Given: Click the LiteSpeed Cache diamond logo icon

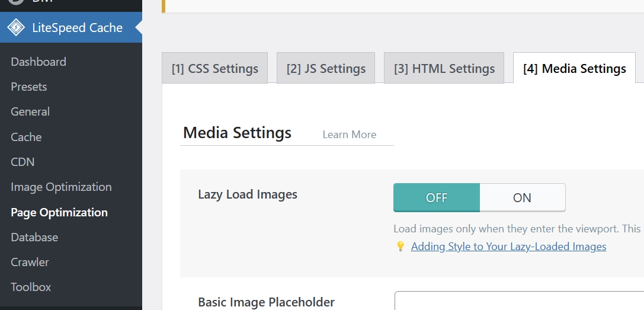Looking at the screenshot, I should coord(16,28).
